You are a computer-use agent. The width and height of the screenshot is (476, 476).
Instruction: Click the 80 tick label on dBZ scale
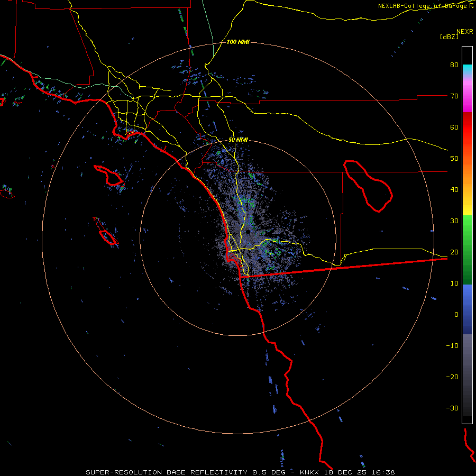[x=454, y=65]
